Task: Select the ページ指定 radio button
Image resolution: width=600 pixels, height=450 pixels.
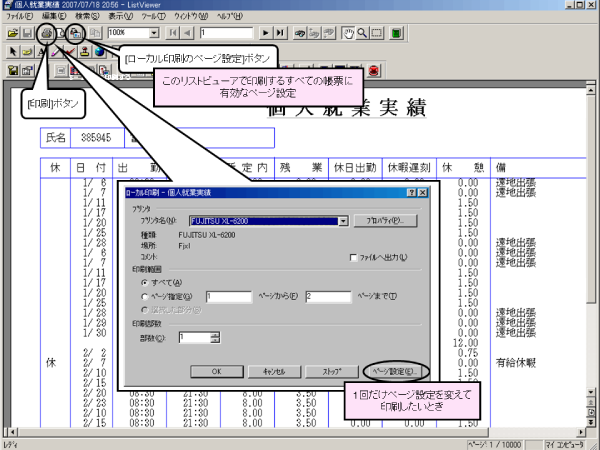Action: pos(144,298)
